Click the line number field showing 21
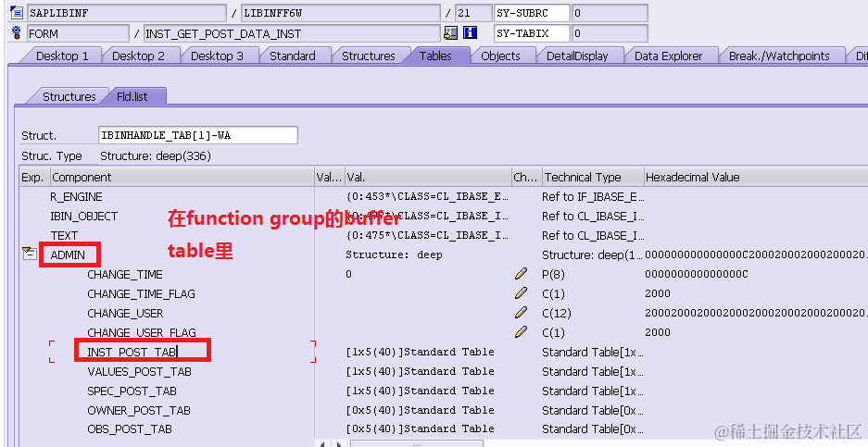 (x=474, y=13)
